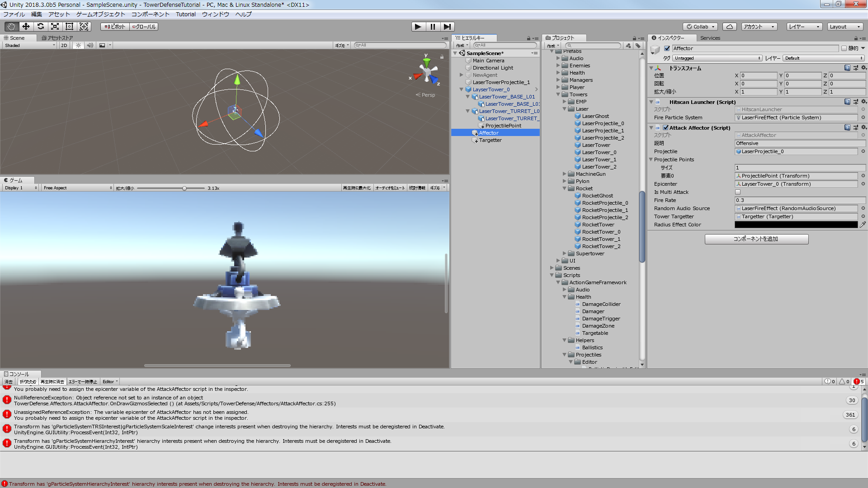Expand the NewAgent hierarchy item
The image size is (868, 488).
461,75
